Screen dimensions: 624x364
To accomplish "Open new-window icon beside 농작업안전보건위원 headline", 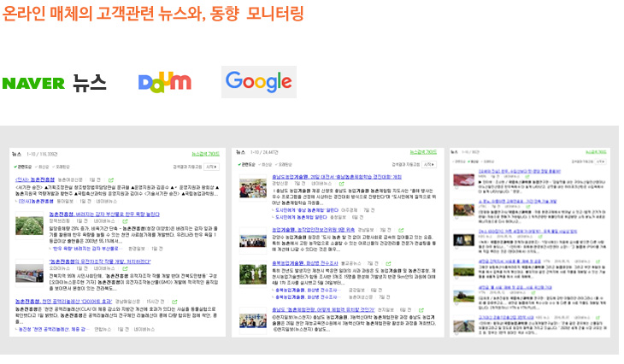I will click(x=401, y=230).
